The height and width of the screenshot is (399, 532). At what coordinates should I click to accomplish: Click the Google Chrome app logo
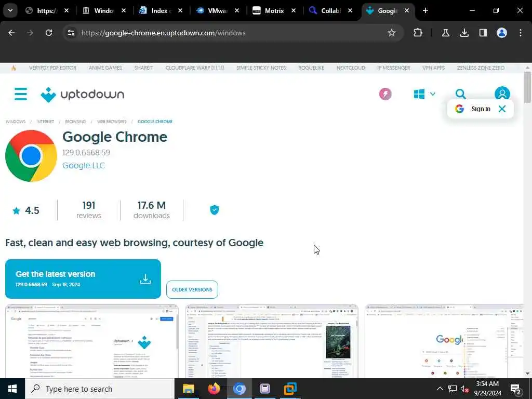(x=31, y=156)
